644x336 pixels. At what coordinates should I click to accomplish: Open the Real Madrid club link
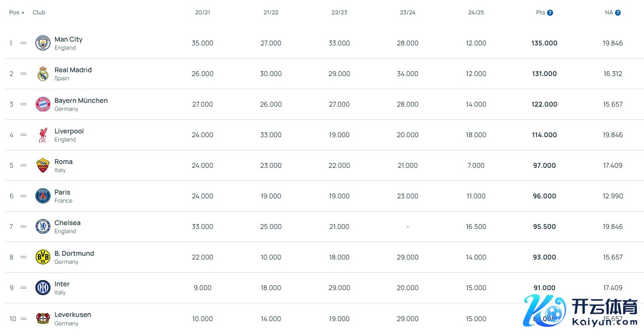tap(73, 70)
